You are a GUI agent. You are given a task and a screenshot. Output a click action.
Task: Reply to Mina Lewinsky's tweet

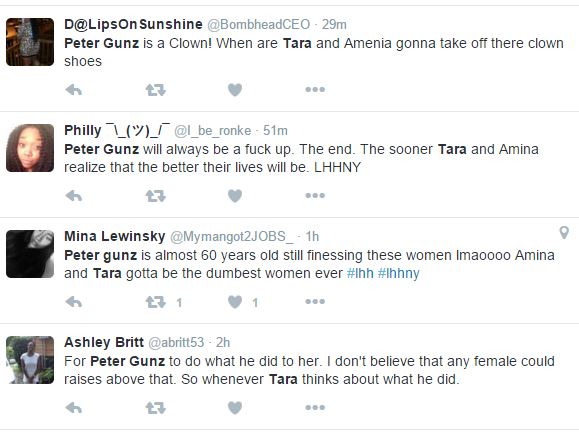click(x=73, y=302)
